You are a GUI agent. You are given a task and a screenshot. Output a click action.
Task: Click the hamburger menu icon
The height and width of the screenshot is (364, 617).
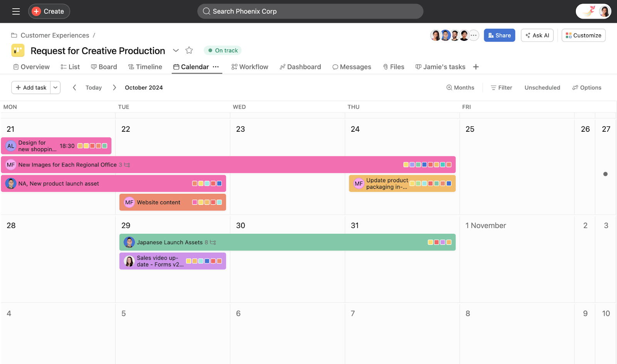tap(16, 11)
